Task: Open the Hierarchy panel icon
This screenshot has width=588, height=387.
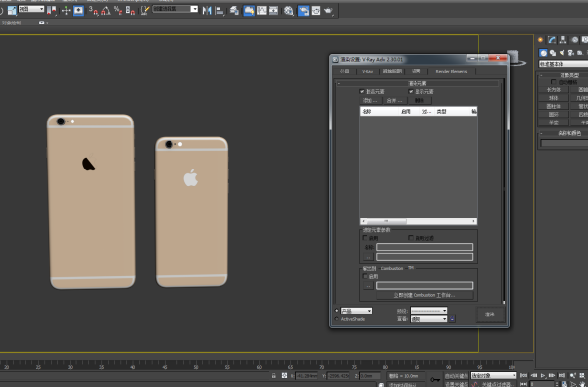Action: [563, 40]
